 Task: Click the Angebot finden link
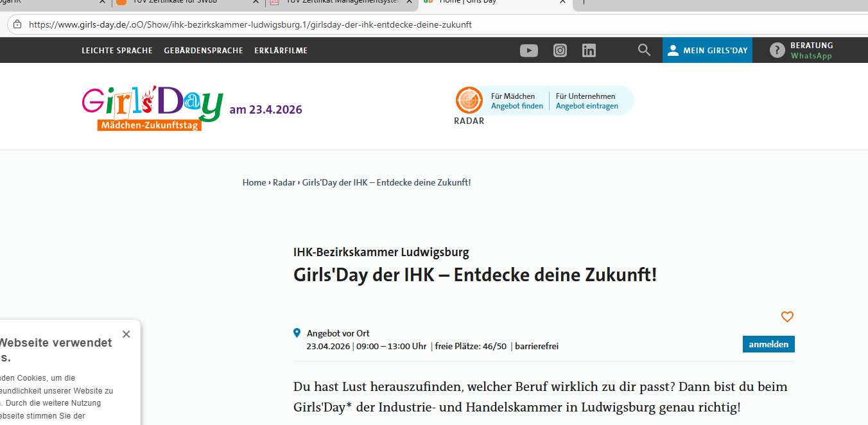517,106
